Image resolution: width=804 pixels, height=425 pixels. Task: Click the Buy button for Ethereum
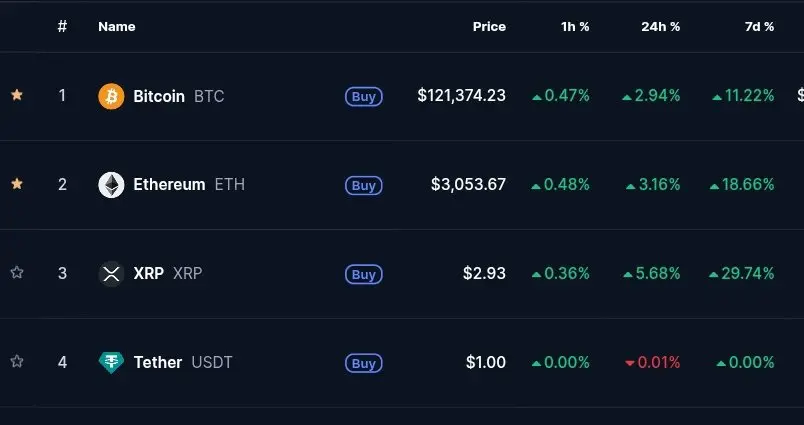click(x=364, y=186)
